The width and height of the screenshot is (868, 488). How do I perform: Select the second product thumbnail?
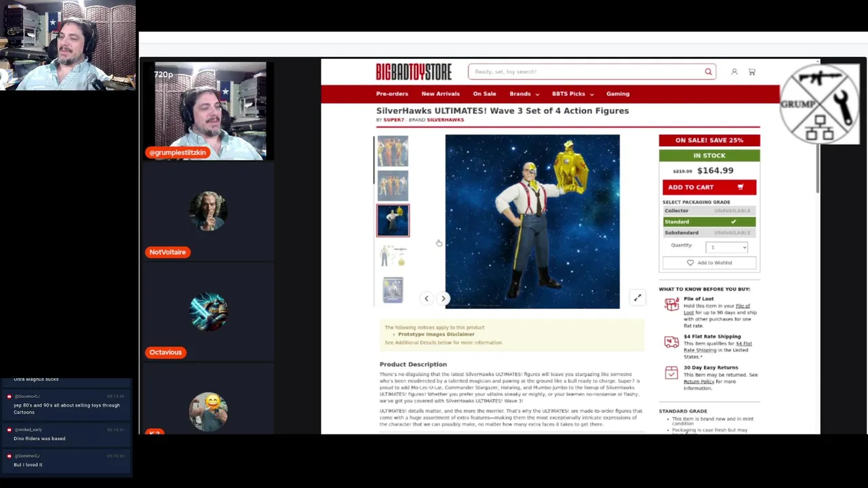tap(393, 186)
